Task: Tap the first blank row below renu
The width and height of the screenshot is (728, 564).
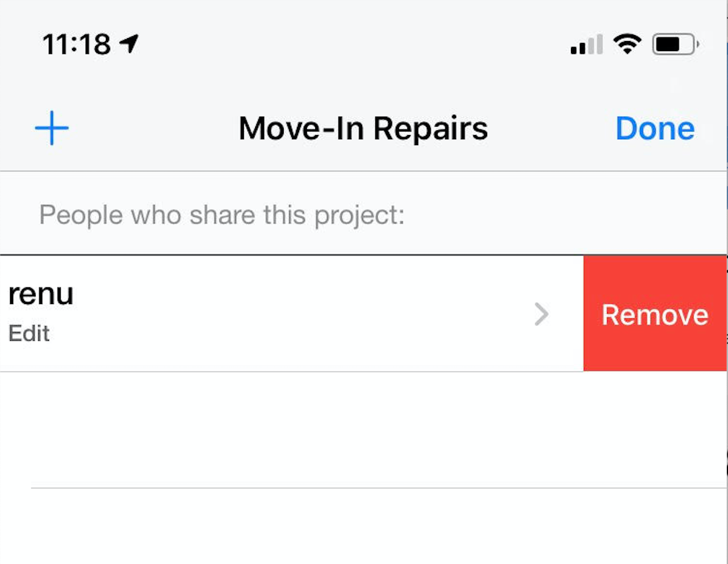Action: point(363,430)
